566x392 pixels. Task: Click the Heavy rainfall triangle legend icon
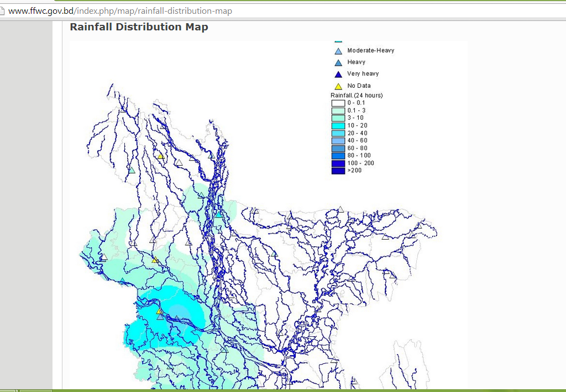(x=338, y=63)
